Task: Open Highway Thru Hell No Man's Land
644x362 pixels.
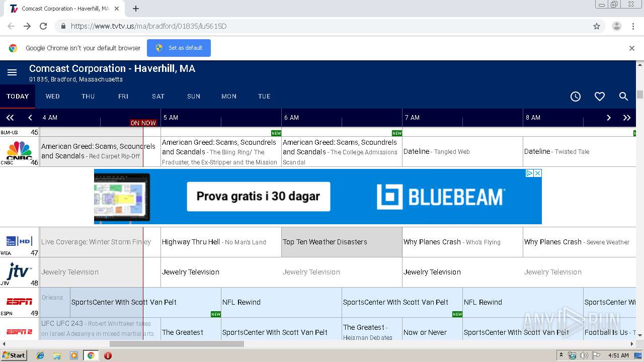Action: (x=221, y=242)
